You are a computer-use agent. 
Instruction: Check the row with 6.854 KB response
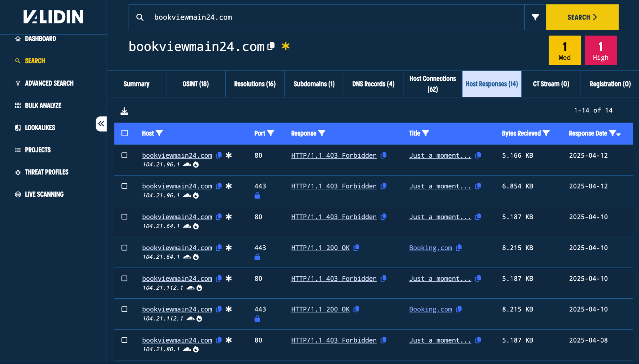click(x=125, y=186)
